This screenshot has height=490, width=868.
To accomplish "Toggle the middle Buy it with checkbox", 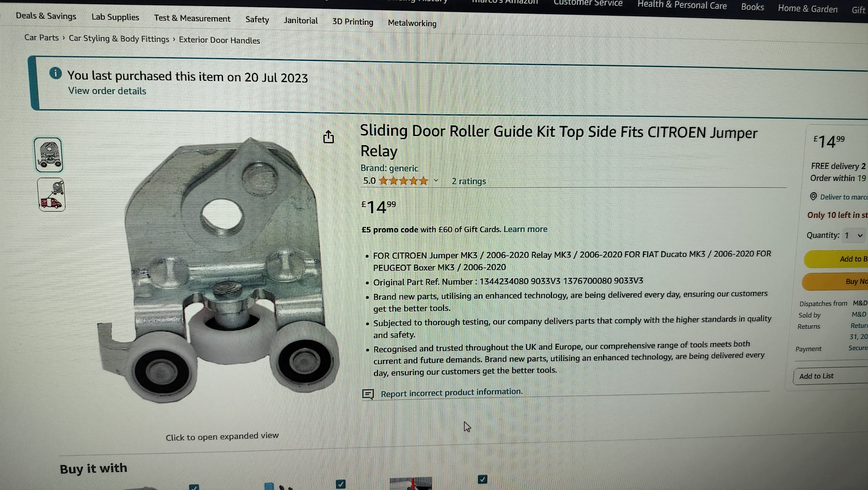I will pyautogui.click(x=341, y=484).
